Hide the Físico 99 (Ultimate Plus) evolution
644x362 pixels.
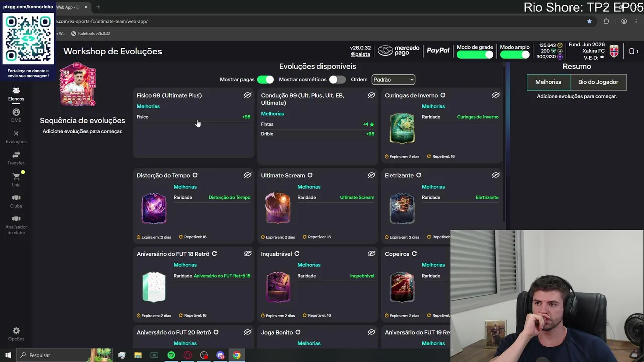tap(248, 95)
